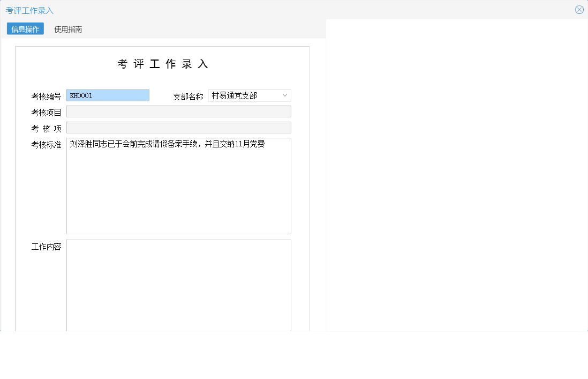Click the 考核项 input box
The height and width of the screenshot is (379, 588).
point(178,128)
